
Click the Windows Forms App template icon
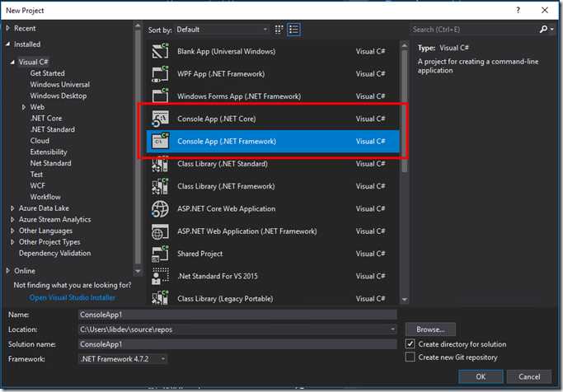point(161,96)
